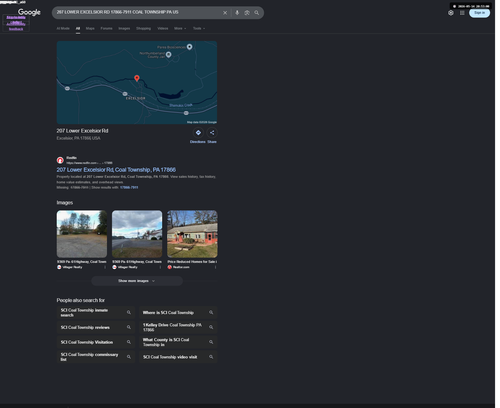Open the Google apps grid icon
Screen dimensions: 500x408
pyautogui.click(x=462, y=13)
